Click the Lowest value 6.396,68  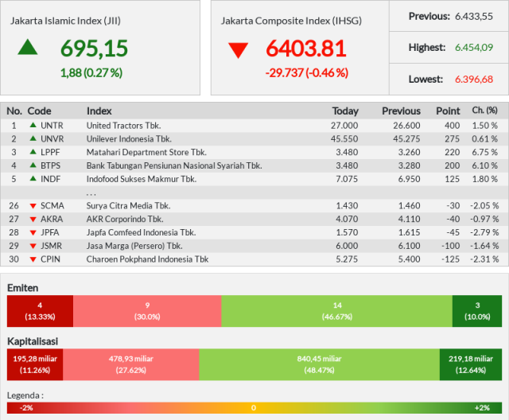(x=474, y=80)
